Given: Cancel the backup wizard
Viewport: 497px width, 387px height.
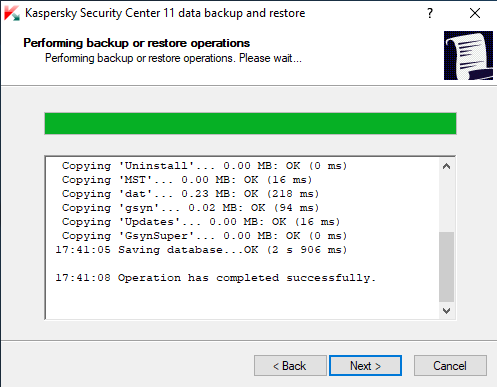Looking at the screenshot, I should (x=450, y=366).
